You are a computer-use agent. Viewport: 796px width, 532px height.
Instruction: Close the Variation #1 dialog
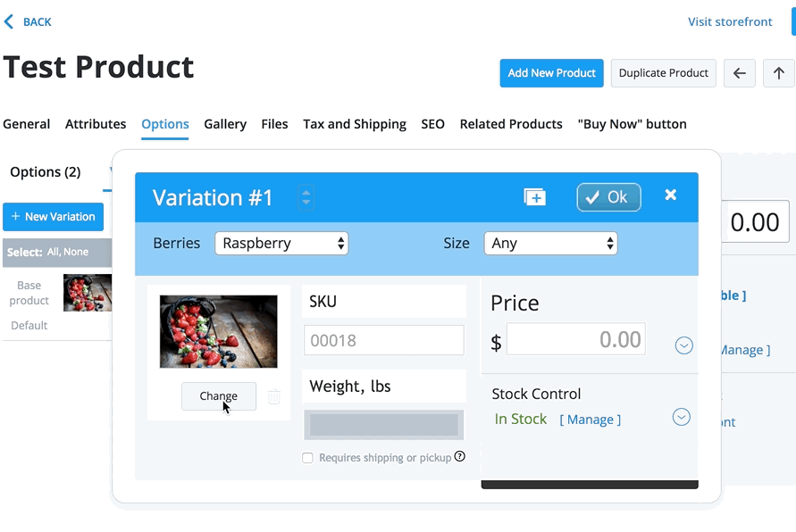tap(671, 195)
